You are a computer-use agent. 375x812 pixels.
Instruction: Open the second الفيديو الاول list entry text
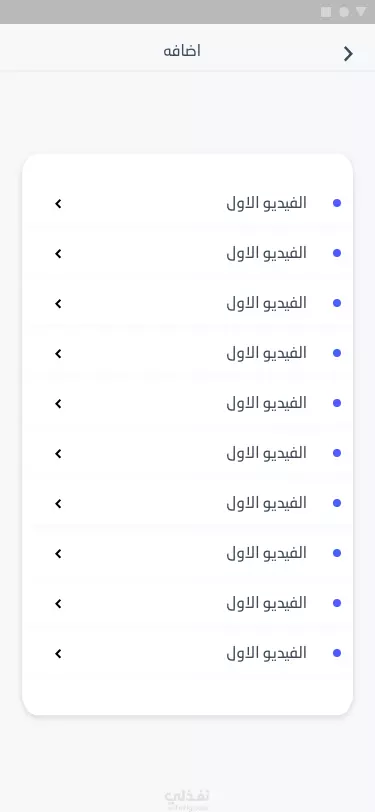(267, 253)
